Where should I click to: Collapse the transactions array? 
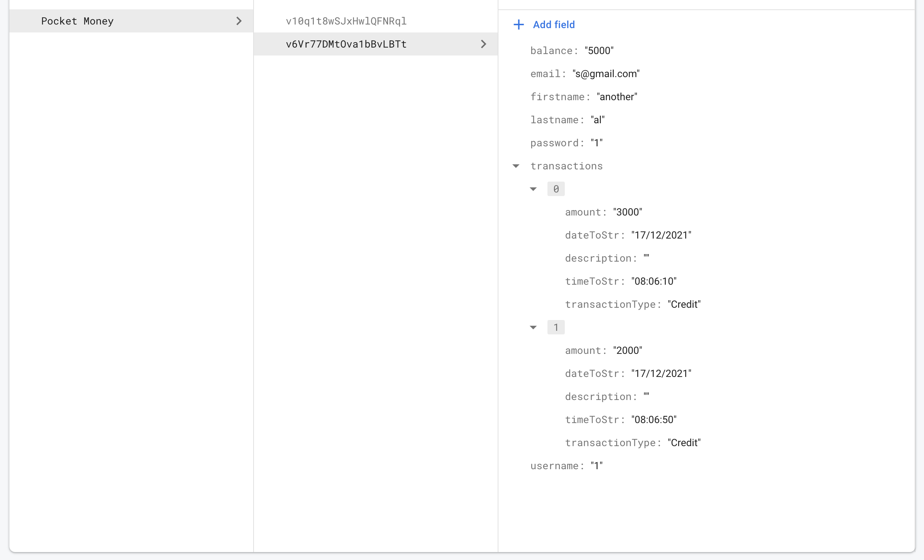[x=516, y=166]
